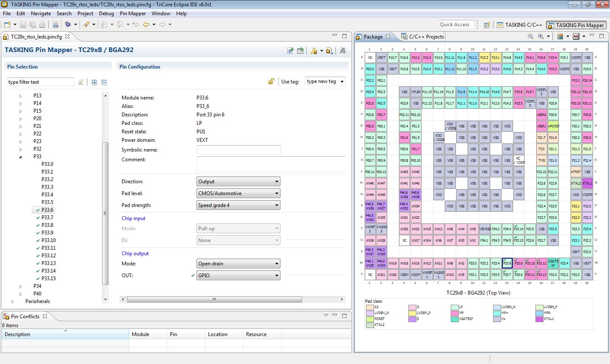Click the back arrow navigation icon
The width and height of the screenshot is (610, 364).
146,25
